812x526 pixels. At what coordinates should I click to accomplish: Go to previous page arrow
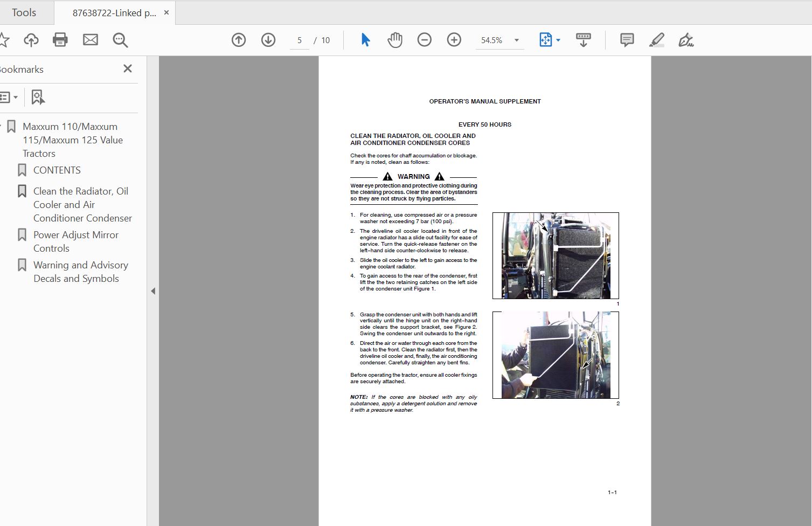tap(239, 40)
